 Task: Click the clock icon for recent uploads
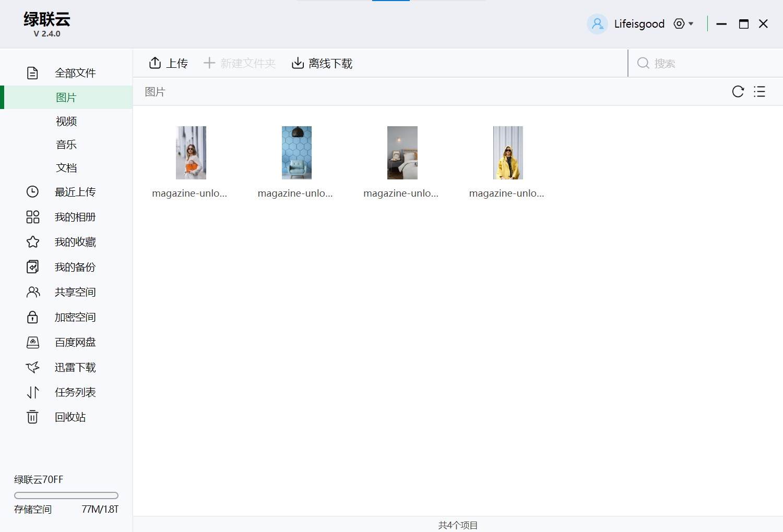tap(32, 192)
